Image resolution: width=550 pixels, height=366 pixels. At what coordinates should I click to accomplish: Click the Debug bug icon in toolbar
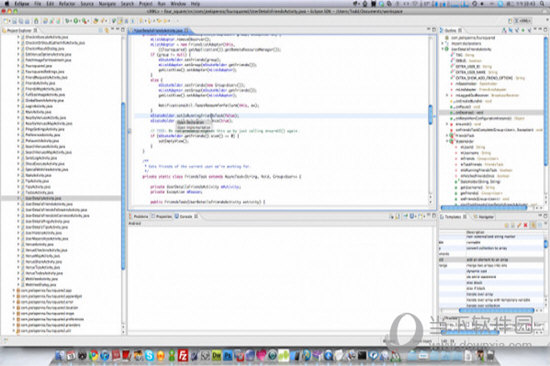pyautogui.click(x=68, y=21)
